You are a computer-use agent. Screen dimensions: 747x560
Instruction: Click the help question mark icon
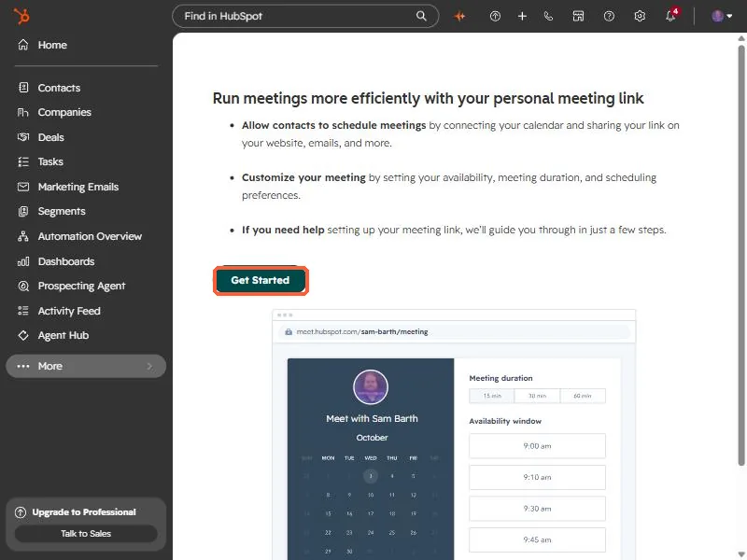[609, 16]
